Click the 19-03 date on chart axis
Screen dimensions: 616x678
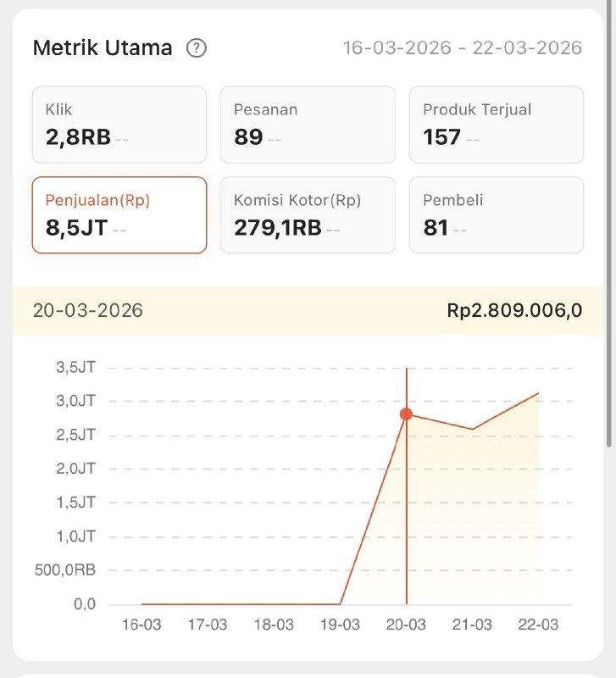coord(340,625)
